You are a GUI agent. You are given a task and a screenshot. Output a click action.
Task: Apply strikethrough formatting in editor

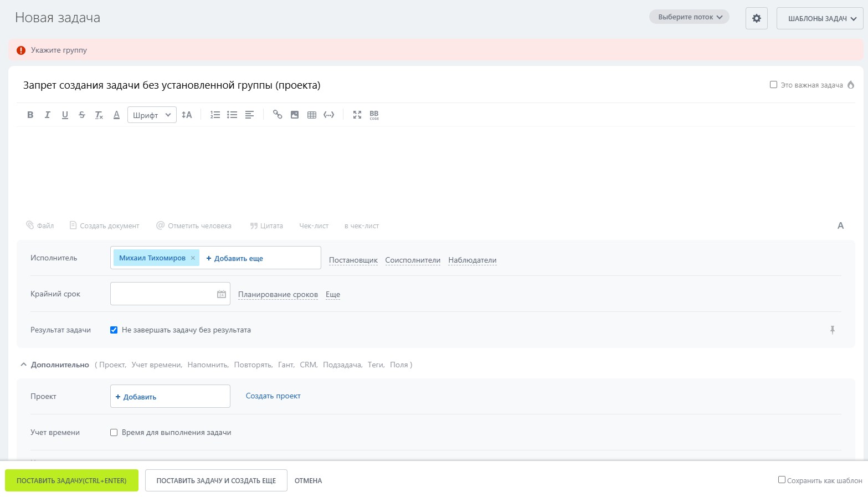(82, 115)
